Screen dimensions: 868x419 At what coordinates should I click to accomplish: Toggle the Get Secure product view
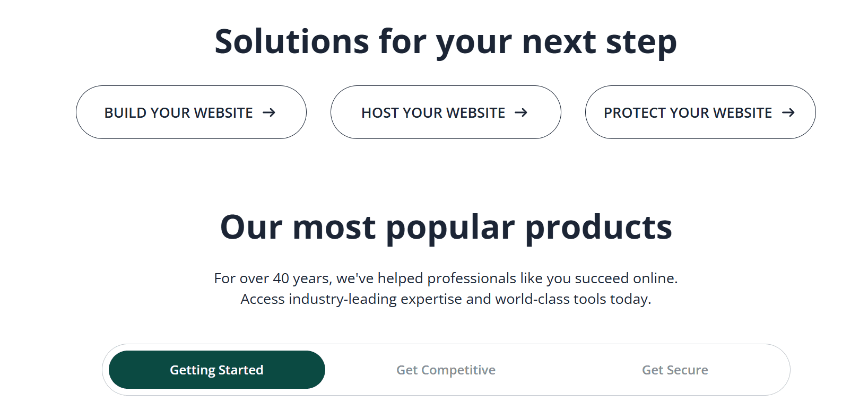pyautogui.click(x=675, y=370)
